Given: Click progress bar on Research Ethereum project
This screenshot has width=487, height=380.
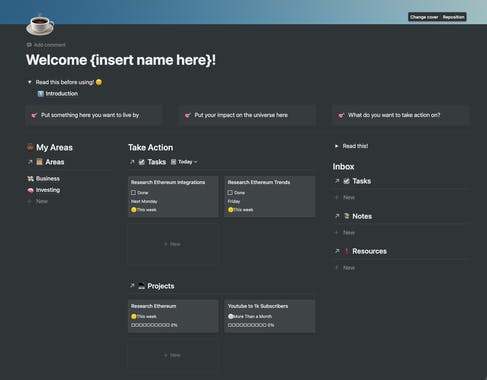Looking at the screenshot, I should [154, 325].
